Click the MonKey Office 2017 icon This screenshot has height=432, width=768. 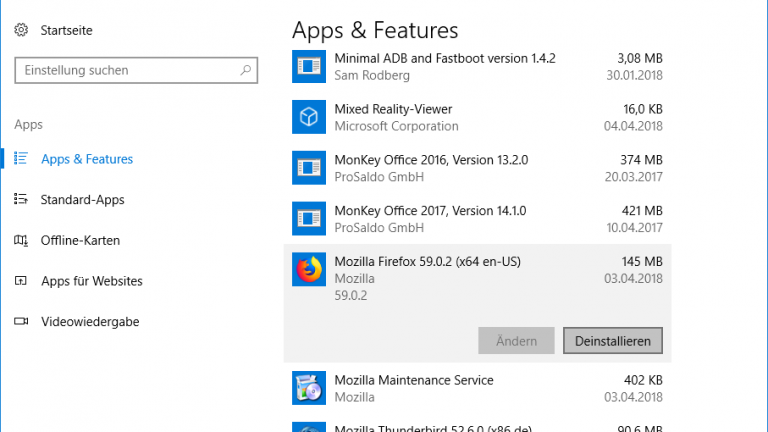309,219
